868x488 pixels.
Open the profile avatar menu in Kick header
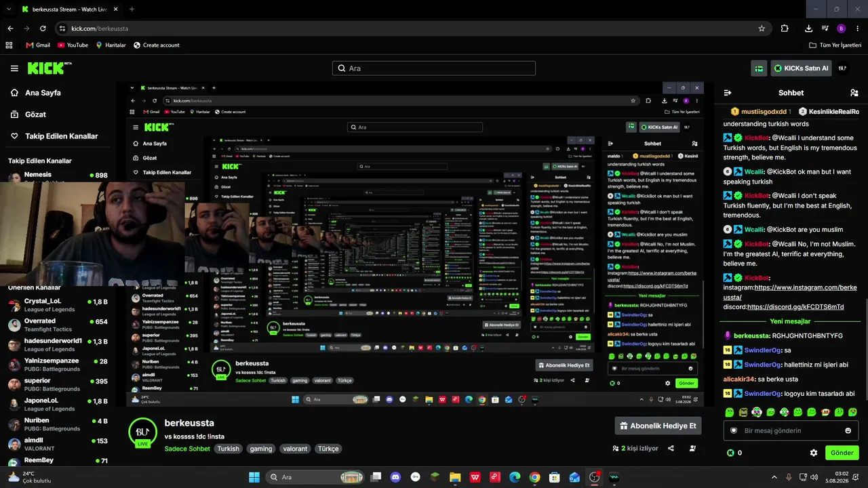pos(842,68)
